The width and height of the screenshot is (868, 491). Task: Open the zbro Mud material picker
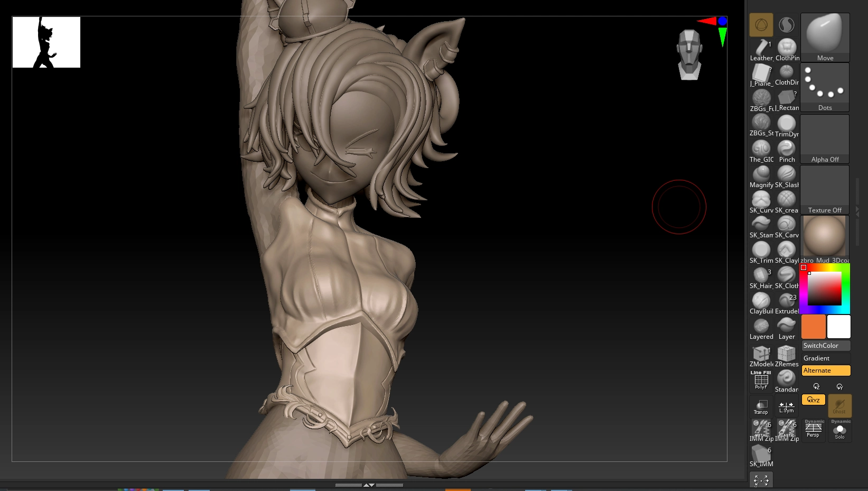(x=825, y=239)
